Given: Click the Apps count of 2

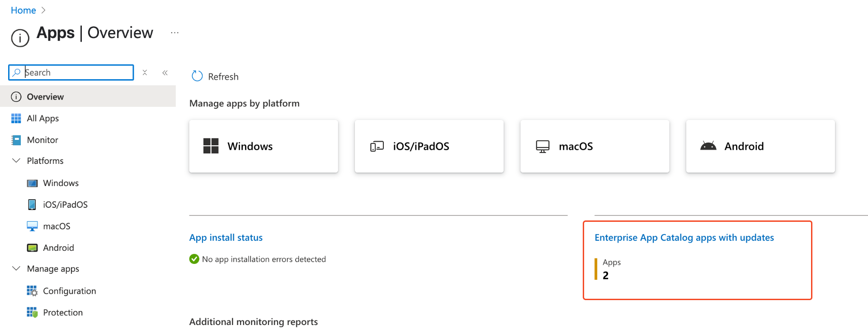Looking at the screenshot, I should [605, 275].
